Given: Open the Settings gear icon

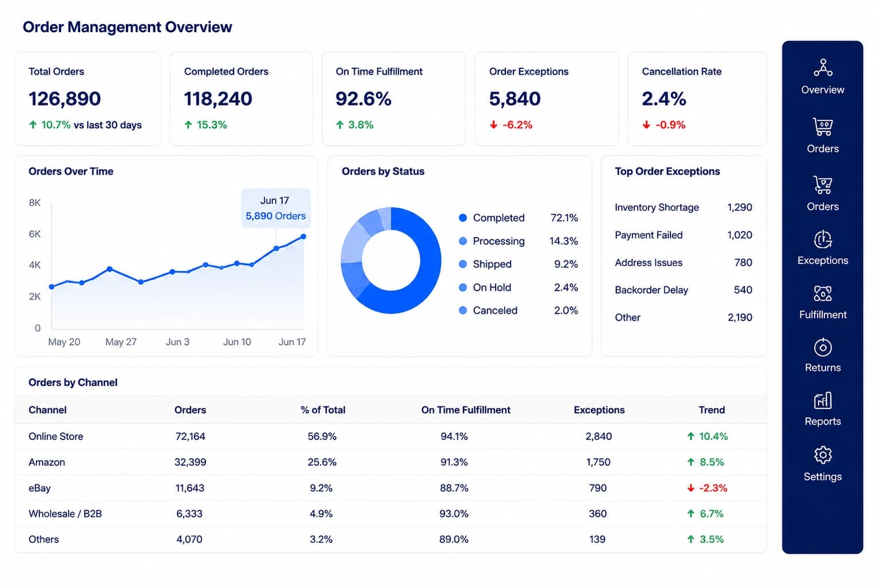Looking at the screenshot, I should pyautogui.click(x=823, y=455).
